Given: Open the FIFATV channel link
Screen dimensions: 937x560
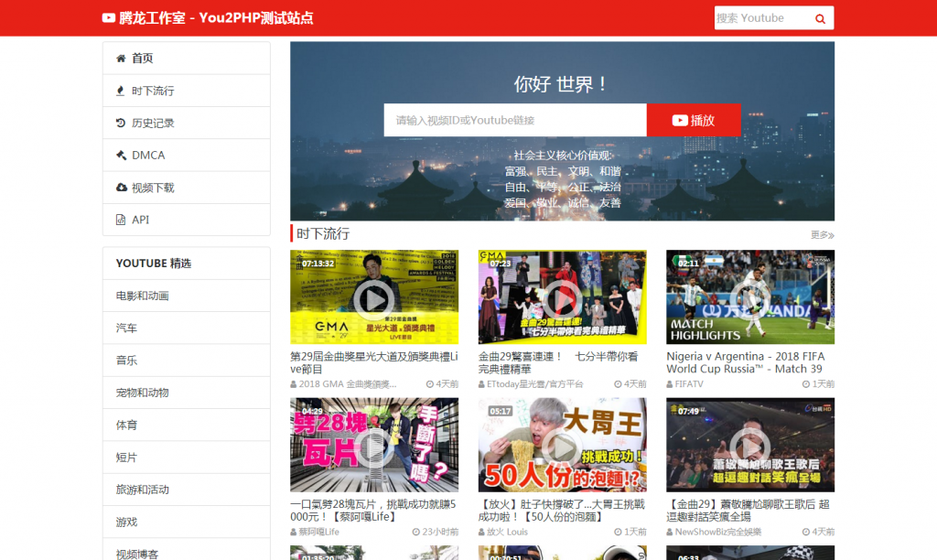Looking at the screenshot, I should (x=688, y=383).
